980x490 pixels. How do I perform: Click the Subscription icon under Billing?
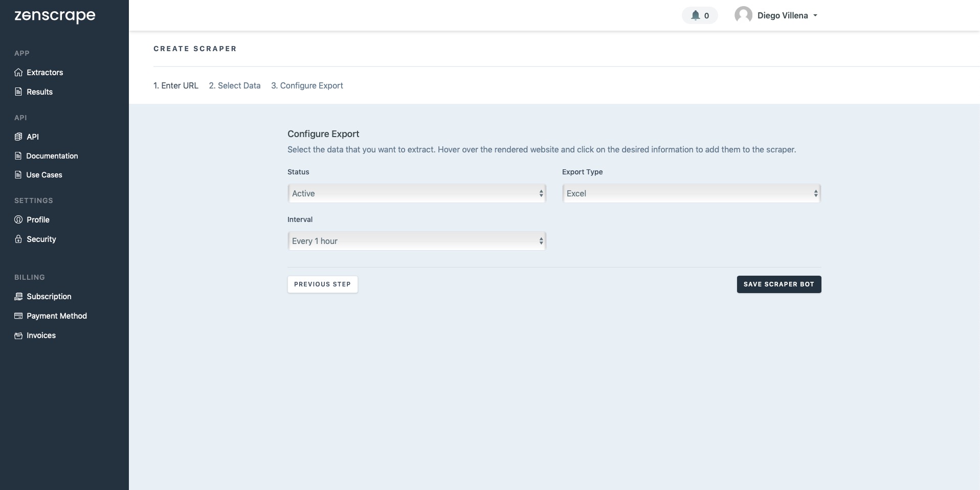[x=18, y=296]
